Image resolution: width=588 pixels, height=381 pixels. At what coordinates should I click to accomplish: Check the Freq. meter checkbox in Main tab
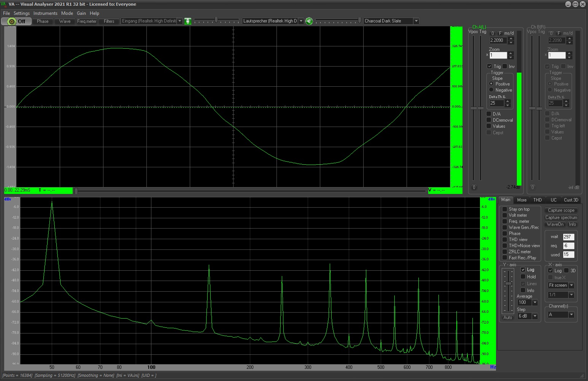(x=505, y=221)
